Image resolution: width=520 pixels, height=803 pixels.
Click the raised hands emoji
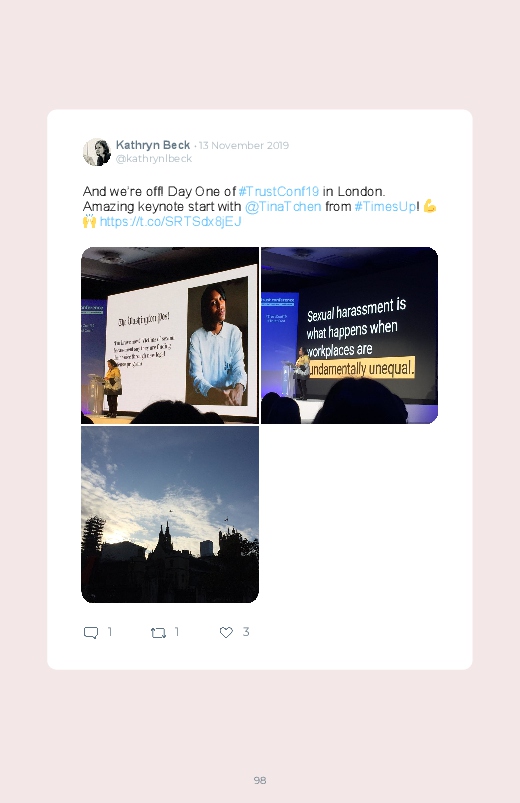pos(89,221)
